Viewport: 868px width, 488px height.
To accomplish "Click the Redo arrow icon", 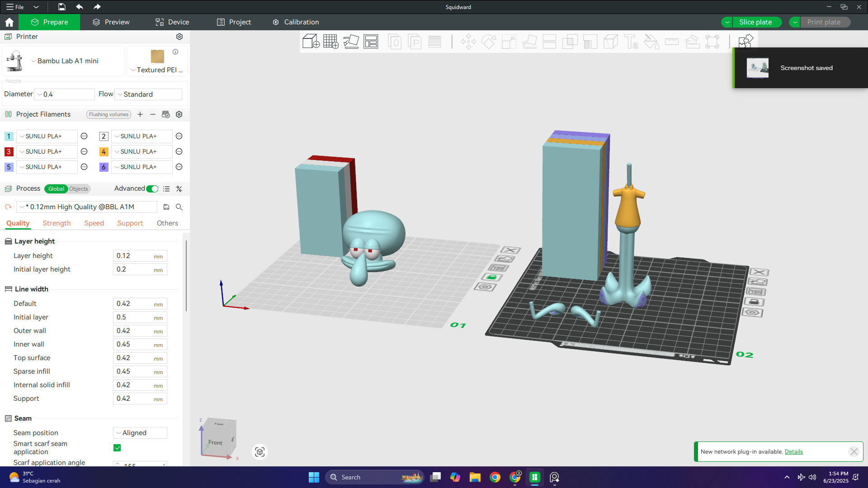I will coord(97,7).
